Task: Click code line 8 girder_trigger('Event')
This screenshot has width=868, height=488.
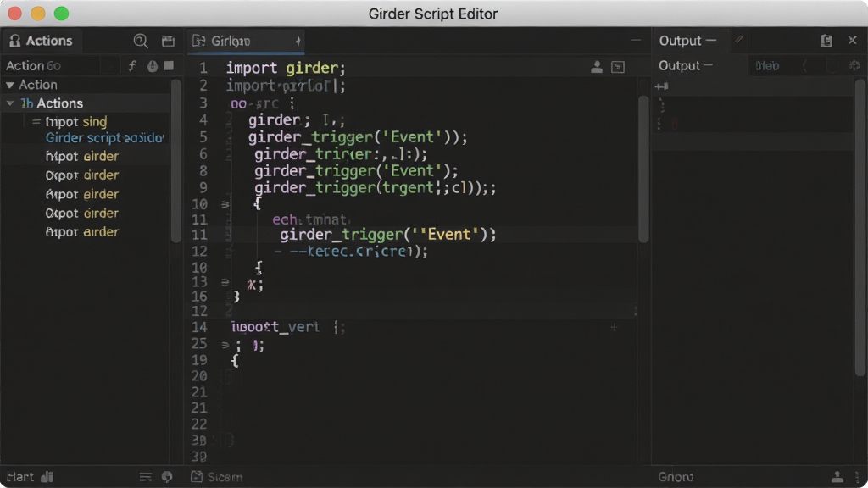Action: (x=357, y=171)
